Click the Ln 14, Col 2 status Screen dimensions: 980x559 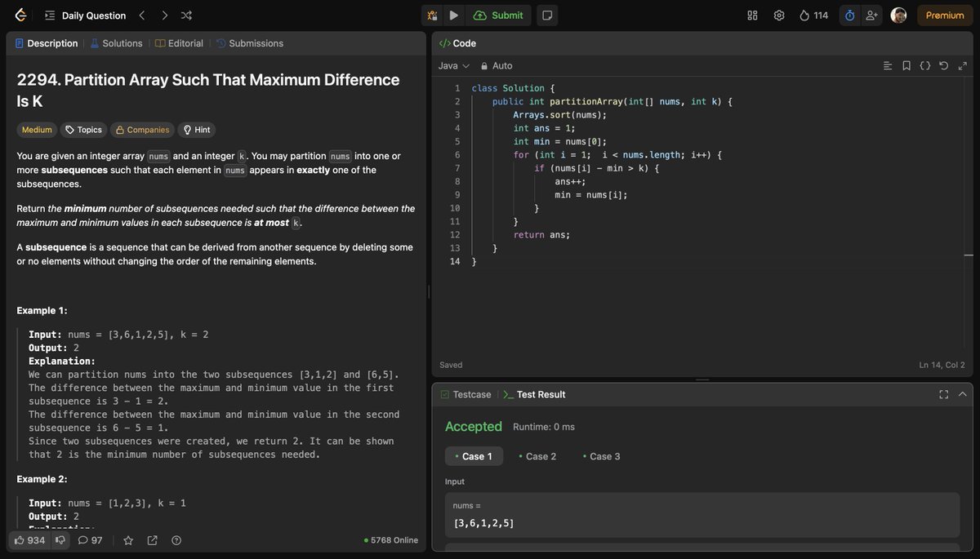click(x=942, y=365)
